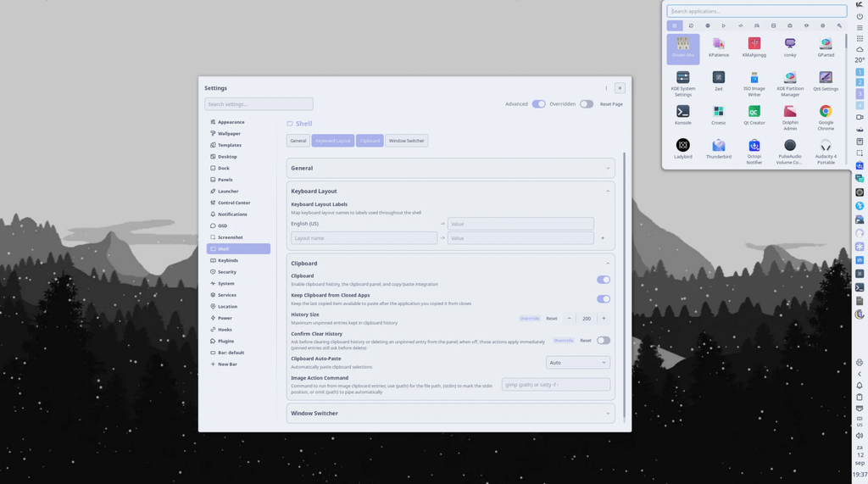The image size is (868, 484).
Task: Expand the Window Switcher section
Action: (450, 414)
